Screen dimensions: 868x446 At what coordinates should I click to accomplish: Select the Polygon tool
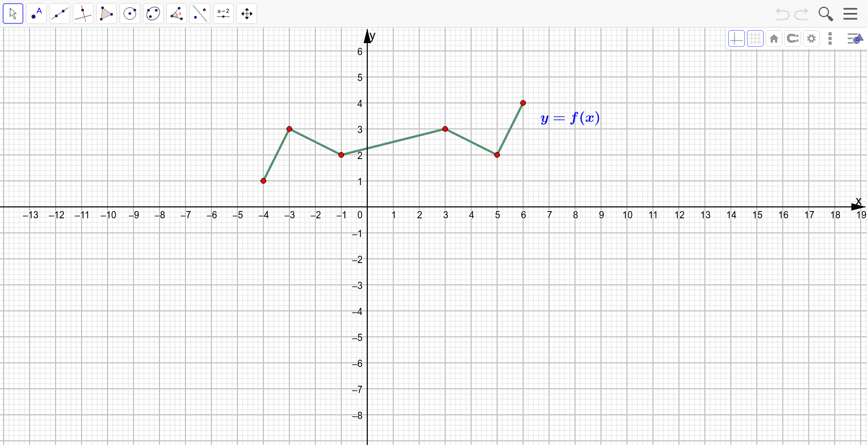coord(106,14)
